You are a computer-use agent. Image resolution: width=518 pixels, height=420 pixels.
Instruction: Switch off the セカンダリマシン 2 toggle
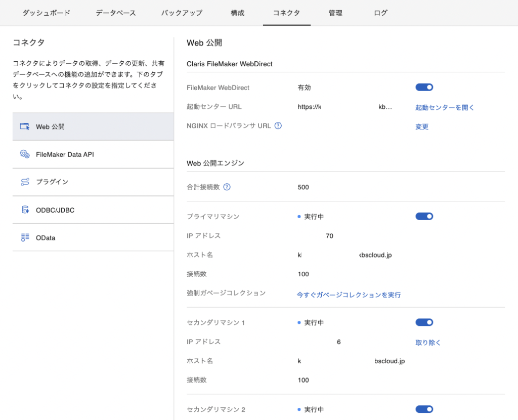point(424,409)
